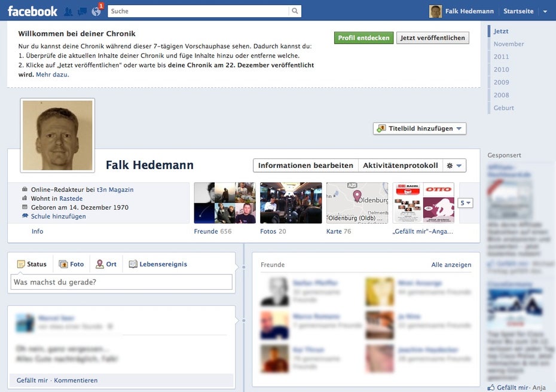The image size is (556, 392).
Task: Open the notifications globe icon
Action: (x=96, y=11)
